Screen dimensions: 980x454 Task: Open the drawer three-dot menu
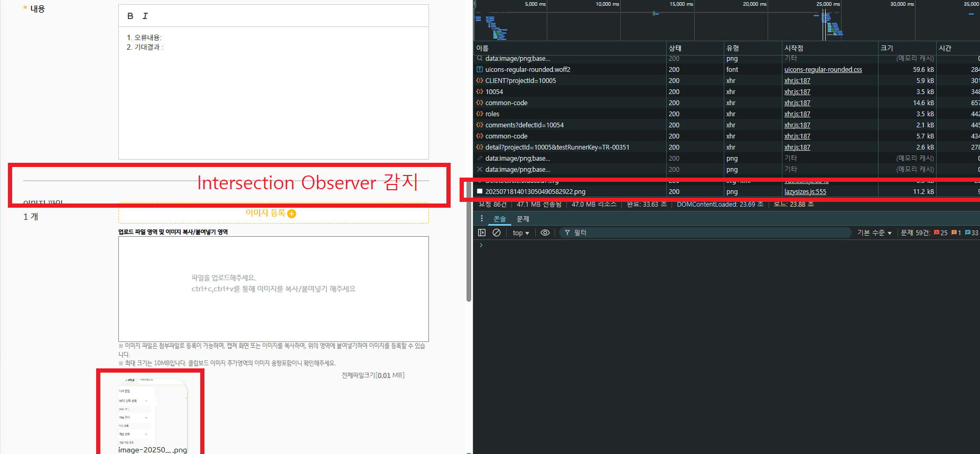481,218
